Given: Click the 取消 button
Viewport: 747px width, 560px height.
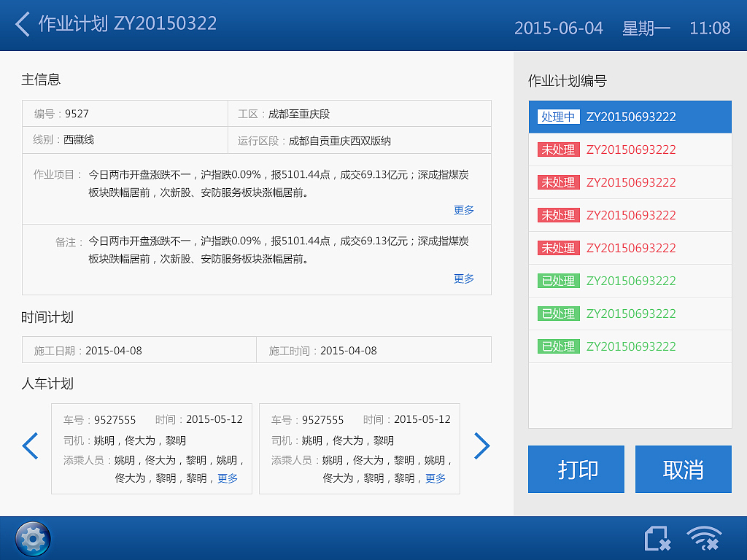Looking at the screenshot, I should (x=683, y=469).
